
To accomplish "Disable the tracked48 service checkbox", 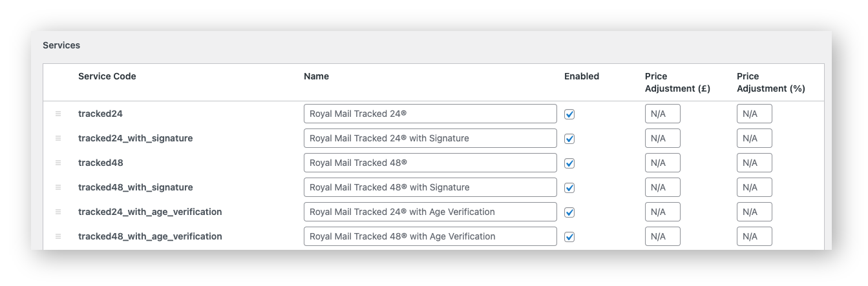I will 569,163.
